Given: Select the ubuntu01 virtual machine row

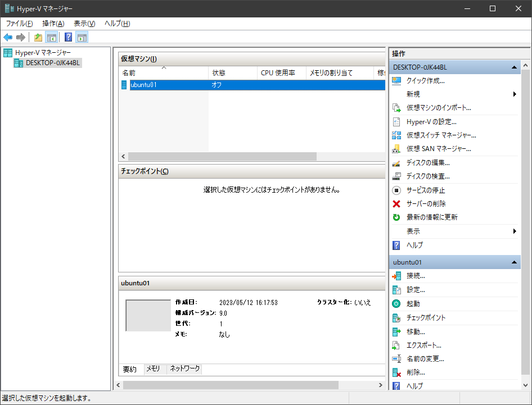Looking at the screenshot, I should (253, 85).
